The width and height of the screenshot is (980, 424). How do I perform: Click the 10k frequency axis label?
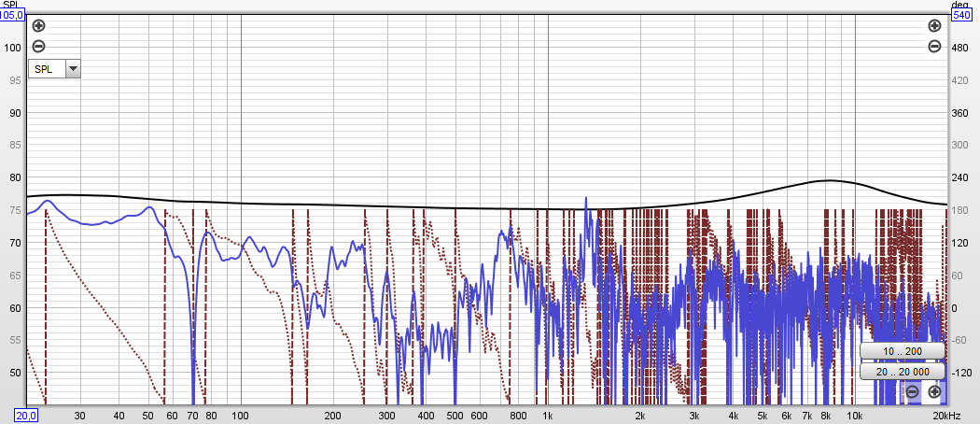854,416
